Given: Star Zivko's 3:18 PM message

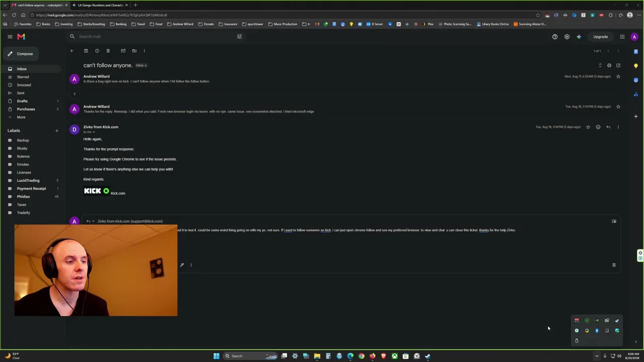Looking at the screenshot, I should click(x=588, y=127).
